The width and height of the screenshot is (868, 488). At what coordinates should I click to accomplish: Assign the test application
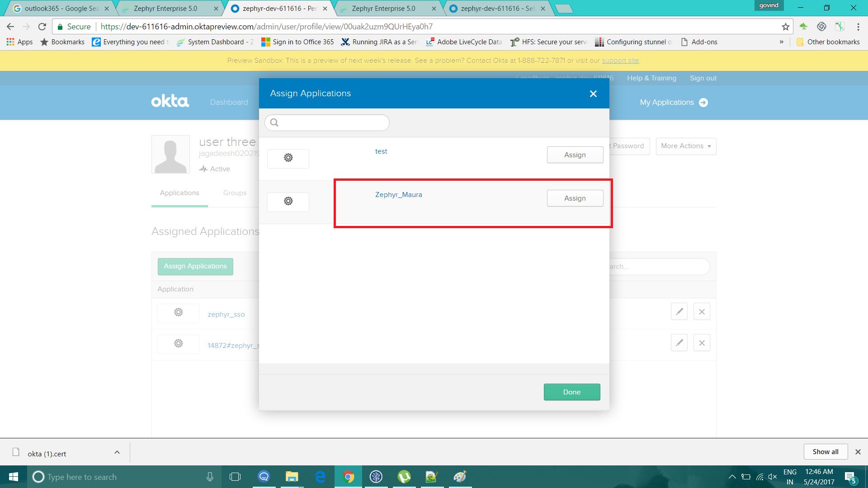pos(575,155)
